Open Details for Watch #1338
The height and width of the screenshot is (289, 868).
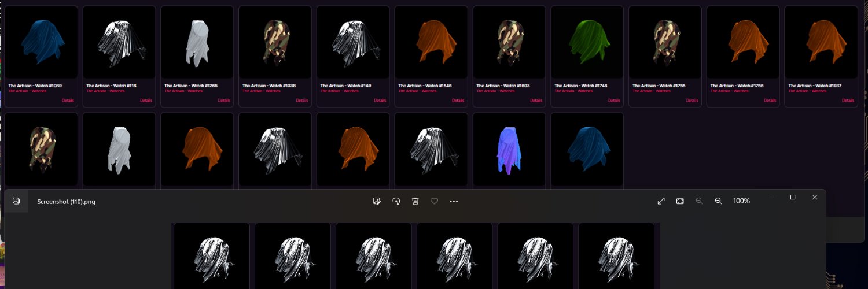(x=302, y=101)
